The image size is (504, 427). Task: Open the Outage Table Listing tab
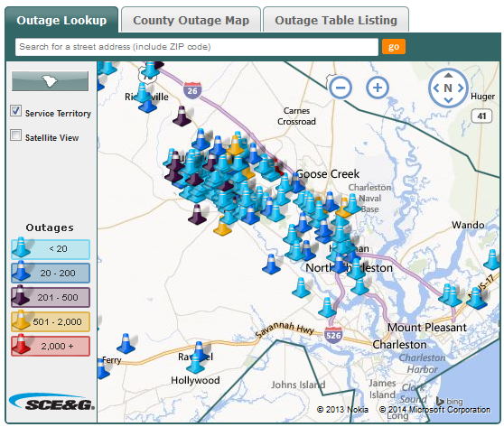tap(336, 20)
